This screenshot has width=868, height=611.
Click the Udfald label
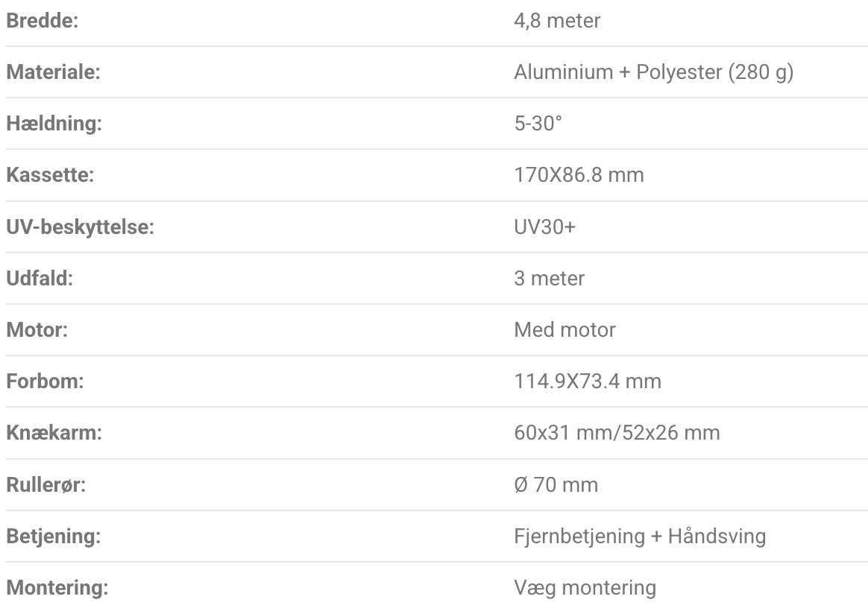click(x=39, y=278)
